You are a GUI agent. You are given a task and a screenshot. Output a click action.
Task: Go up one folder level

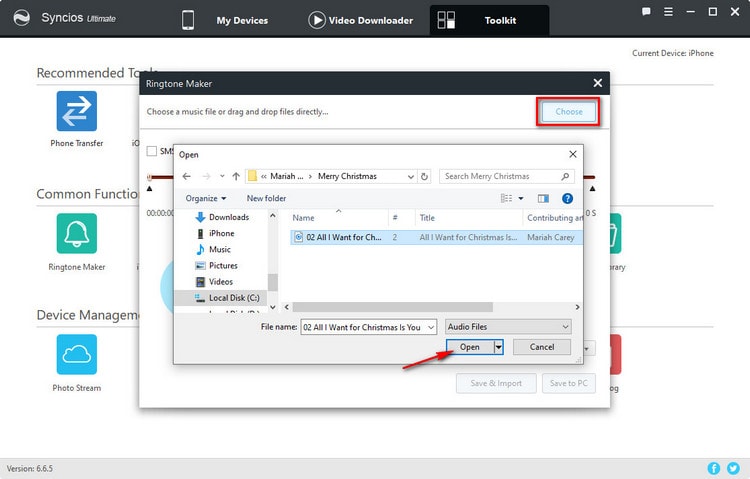(x=236, y=177)
